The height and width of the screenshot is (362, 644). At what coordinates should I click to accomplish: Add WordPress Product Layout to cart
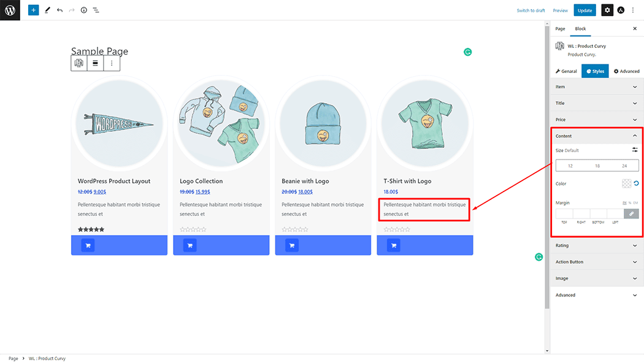click(88, 245)
